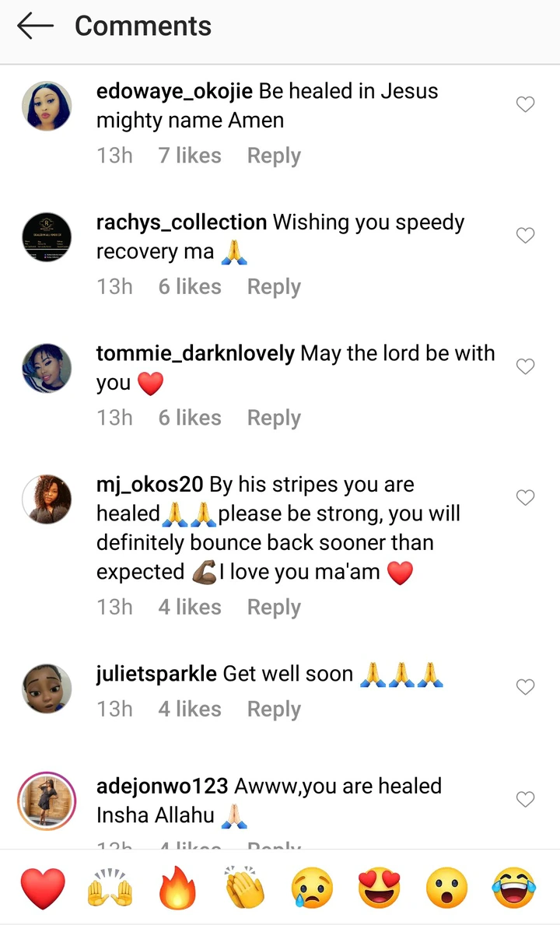560x925 pixels.
Task: Reply to julietsparkle's Get well soon comment
Action: tap(274, 710)
